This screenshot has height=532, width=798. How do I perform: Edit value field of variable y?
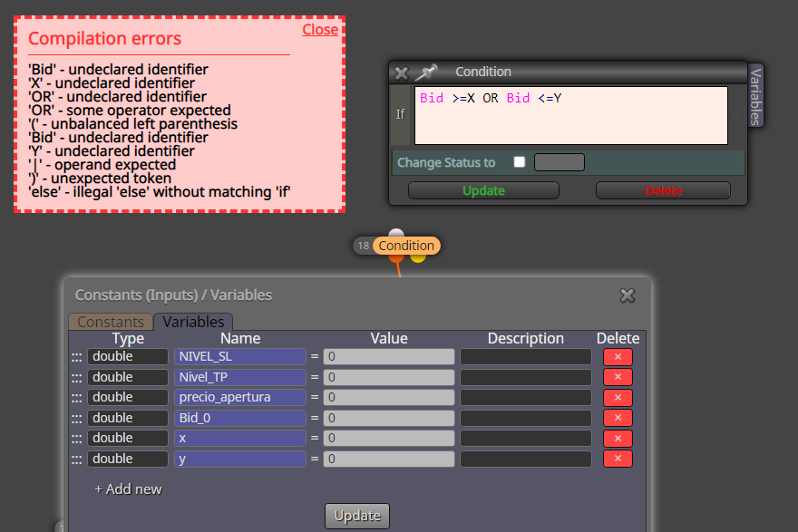pyautogui.click(x=389, y=459)
